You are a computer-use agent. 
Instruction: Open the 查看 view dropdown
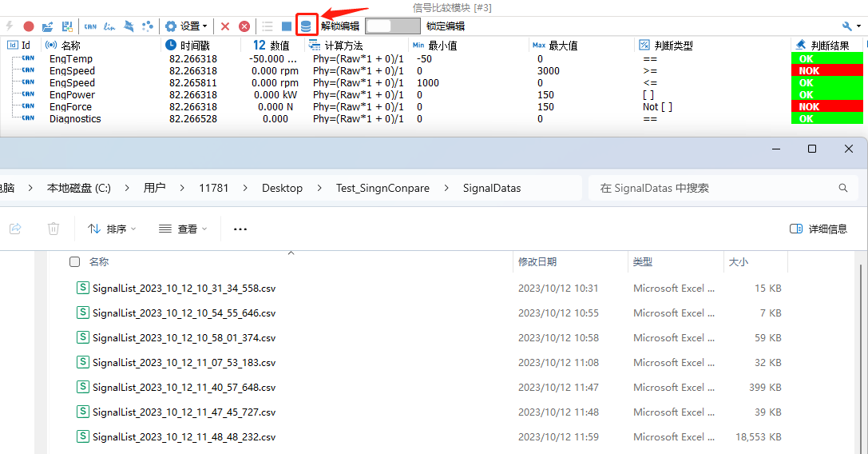(183, 229)
